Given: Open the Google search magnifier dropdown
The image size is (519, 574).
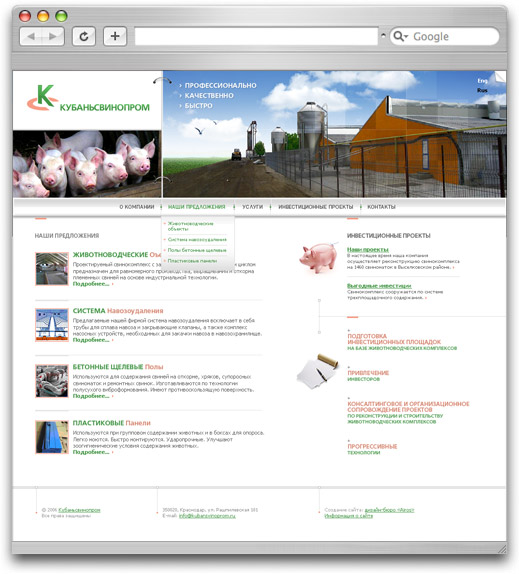Looking at the screenshot, I should [400, 36].
